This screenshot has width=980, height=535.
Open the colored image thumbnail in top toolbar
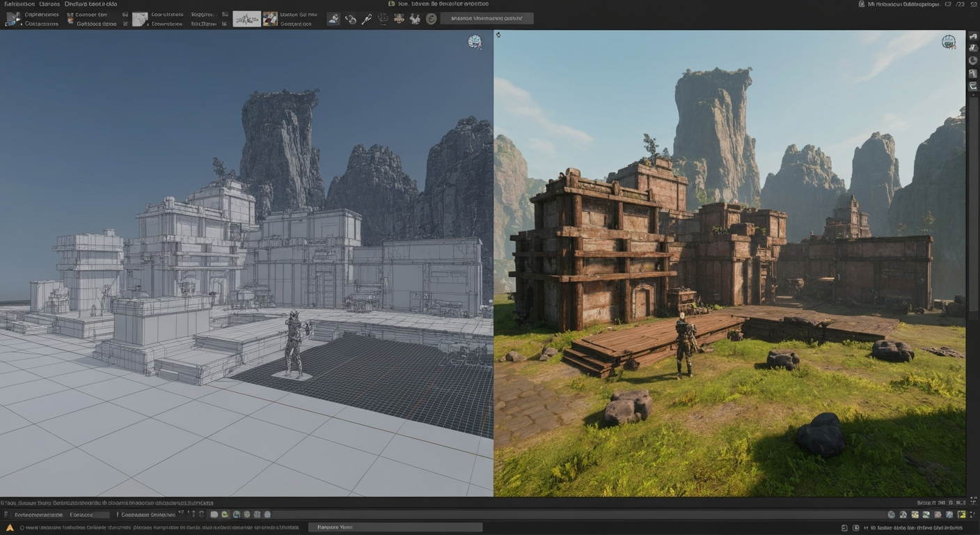[270, 19]
